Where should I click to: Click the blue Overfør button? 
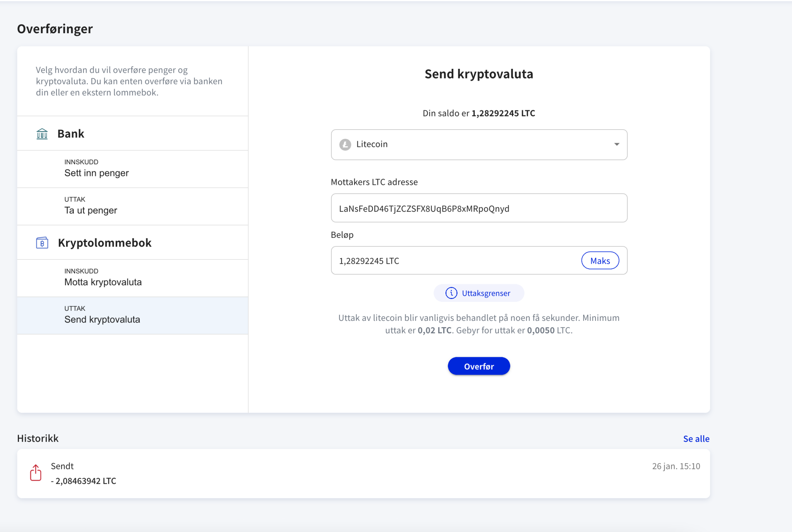pyautogui.click(x=478, y=366)
